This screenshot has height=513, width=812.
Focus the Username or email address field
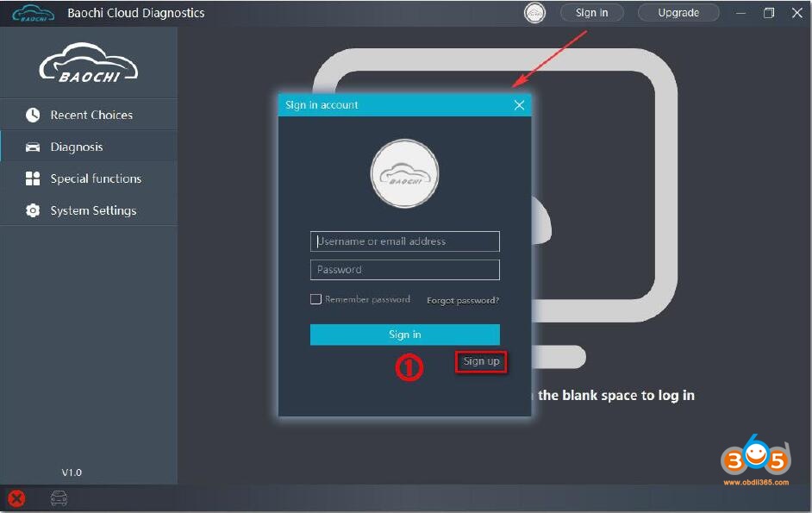pos(405,241)
